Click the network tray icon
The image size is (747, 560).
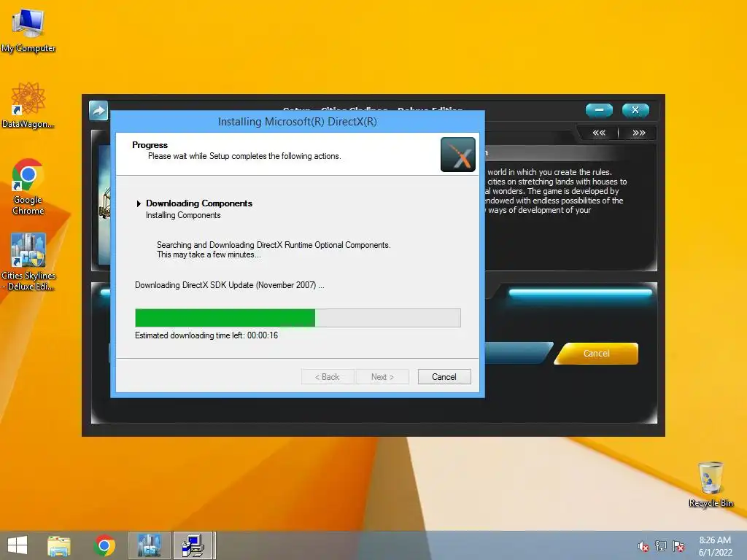point(661,546)
